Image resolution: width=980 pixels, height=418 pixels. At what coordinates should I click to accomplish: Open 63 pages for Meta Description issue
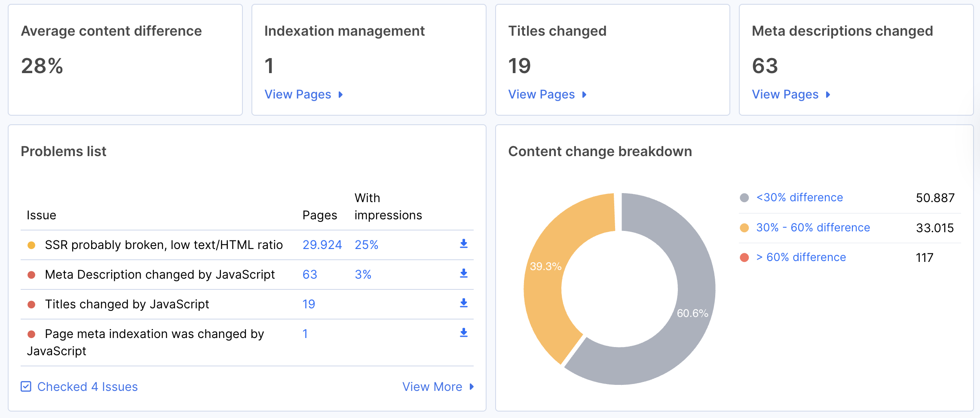tap(309, 274)
